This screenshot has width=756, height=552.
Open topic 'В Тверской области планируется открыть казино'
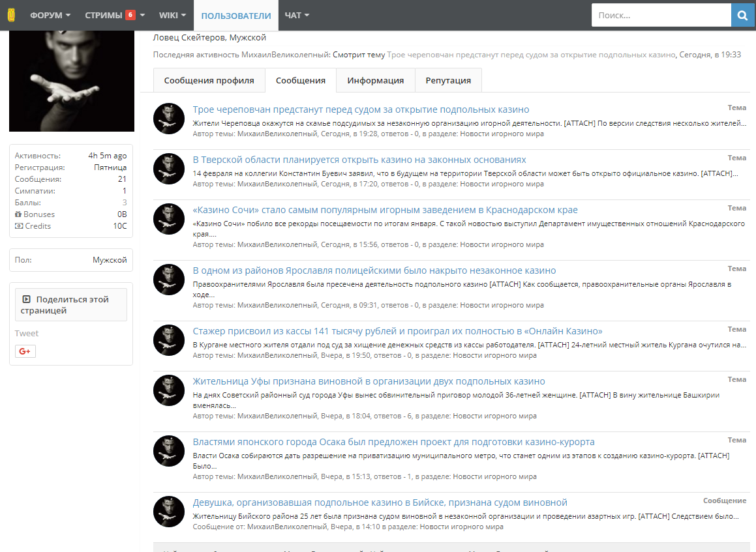click(x=359, y=160)
